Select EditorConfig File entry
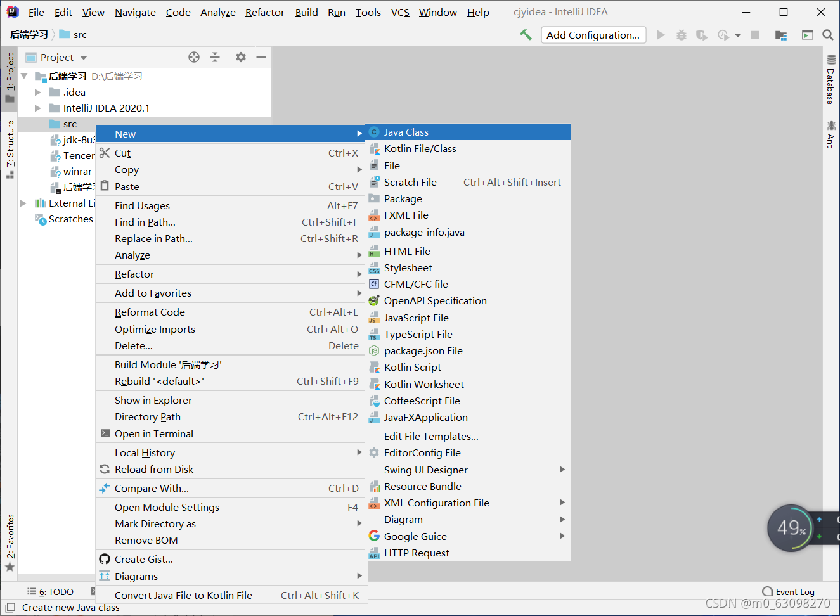The width and height of the screenshot is (840, 616). 468,452
